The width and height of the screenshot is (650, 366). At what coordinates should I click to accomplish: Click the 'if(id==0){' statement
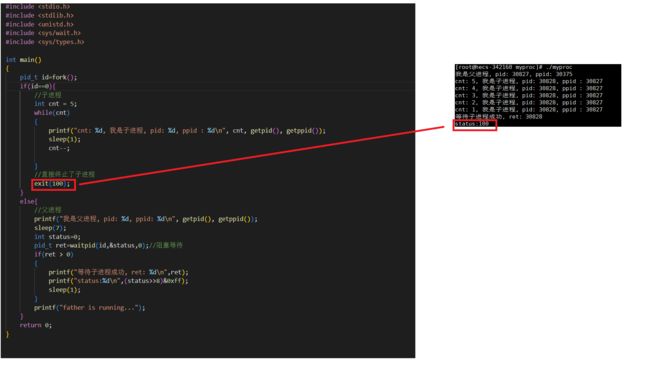pos(37,86)
